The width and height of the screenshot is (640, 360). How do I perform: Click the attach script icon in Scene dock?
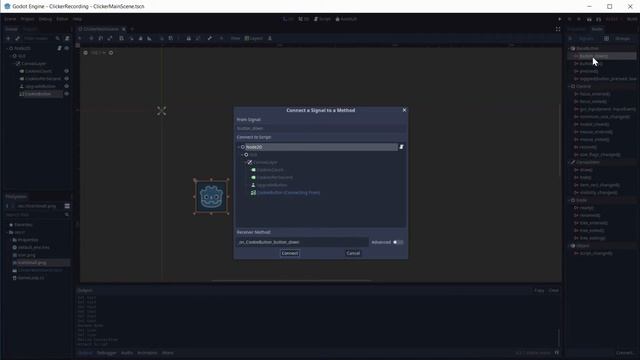tap(67, 38)
